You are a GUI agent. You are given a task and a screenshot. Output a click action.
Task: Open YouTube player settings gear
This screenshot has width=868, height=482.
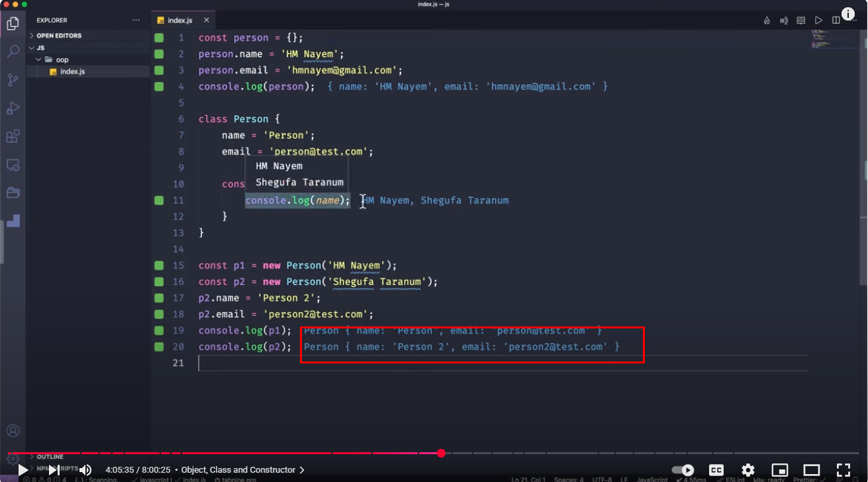(748, 469)
